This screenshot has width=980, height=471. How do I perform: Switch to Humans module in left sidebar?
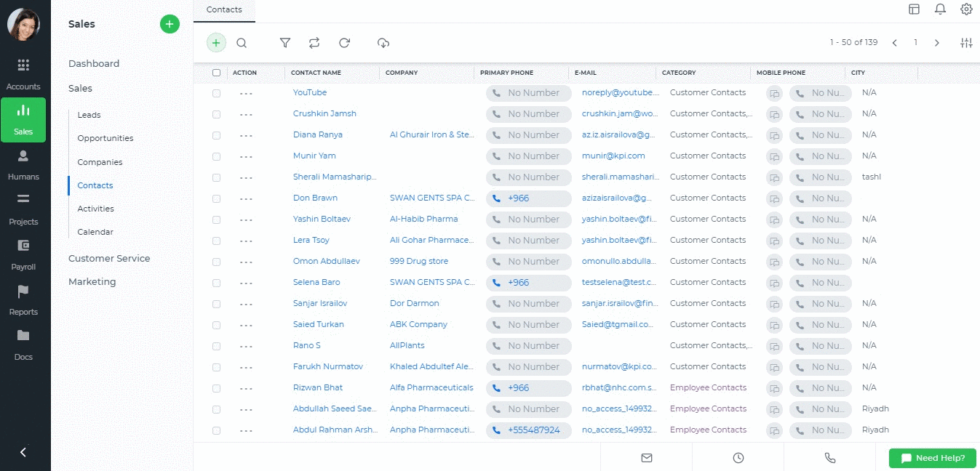click(23, 165)
